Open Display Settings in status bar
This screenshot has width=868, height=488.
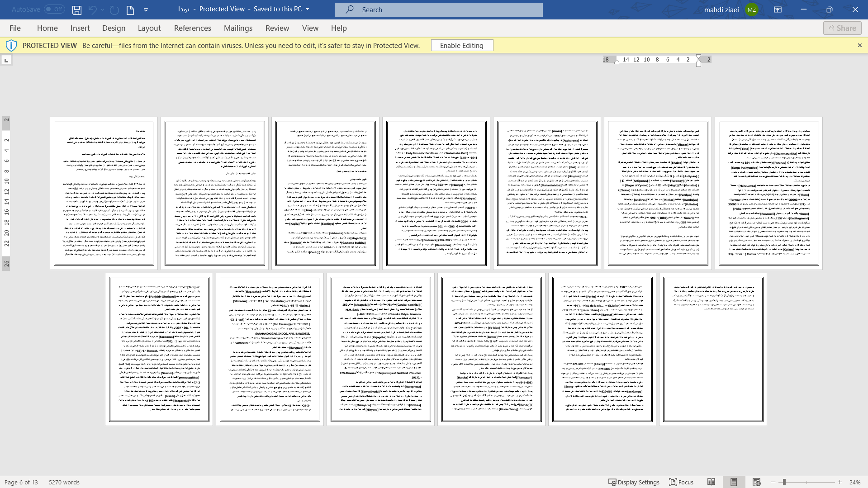pos(634,482)
